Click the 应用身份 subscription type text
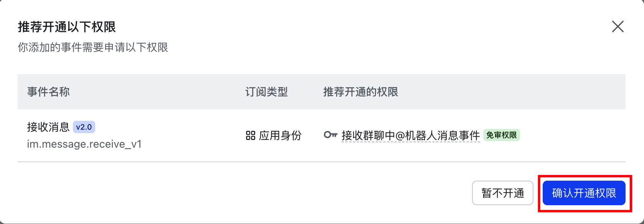 click(x=280, y=135)
